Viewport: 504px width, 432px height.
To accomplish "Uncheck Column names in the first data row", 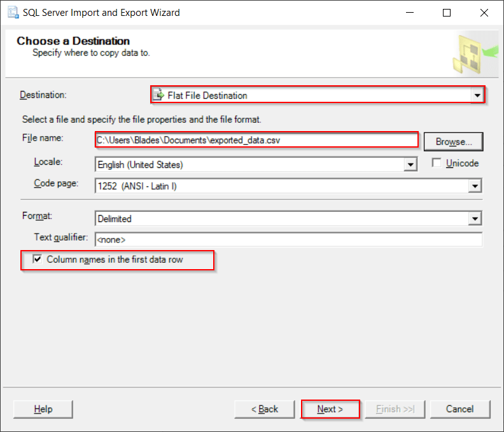I will [x=38, y=259].
